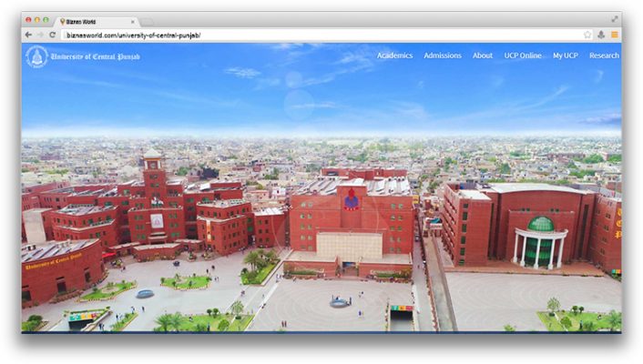The height and width of the screenshot is (364, 643).
Task: Open the My UCP link
Action: point(565,56)
